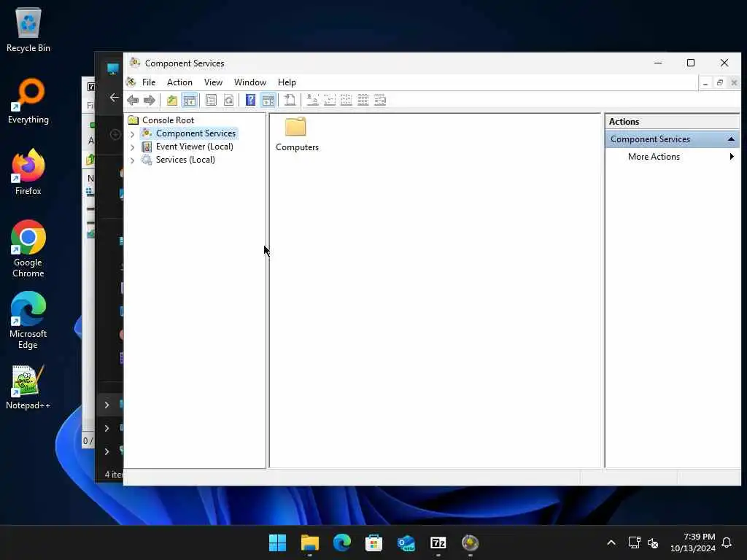Click the monitor icon in File Explorer title bar
The image size is (747, 560).
112,69
